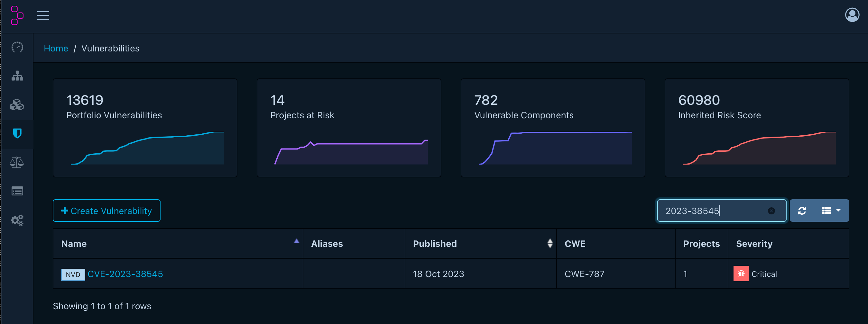868x324 pixels.
Task: Clear the search field text
Action: point(771,211)
